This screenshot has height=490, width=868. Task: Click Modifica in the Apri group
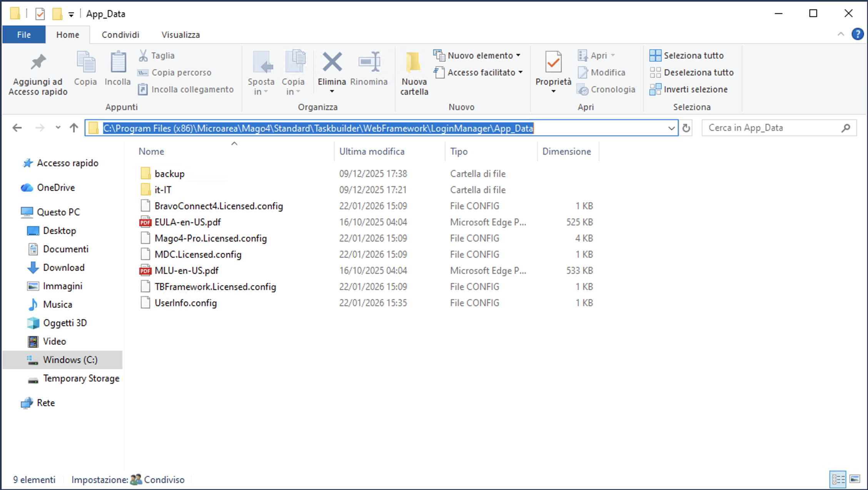[601, 72]
